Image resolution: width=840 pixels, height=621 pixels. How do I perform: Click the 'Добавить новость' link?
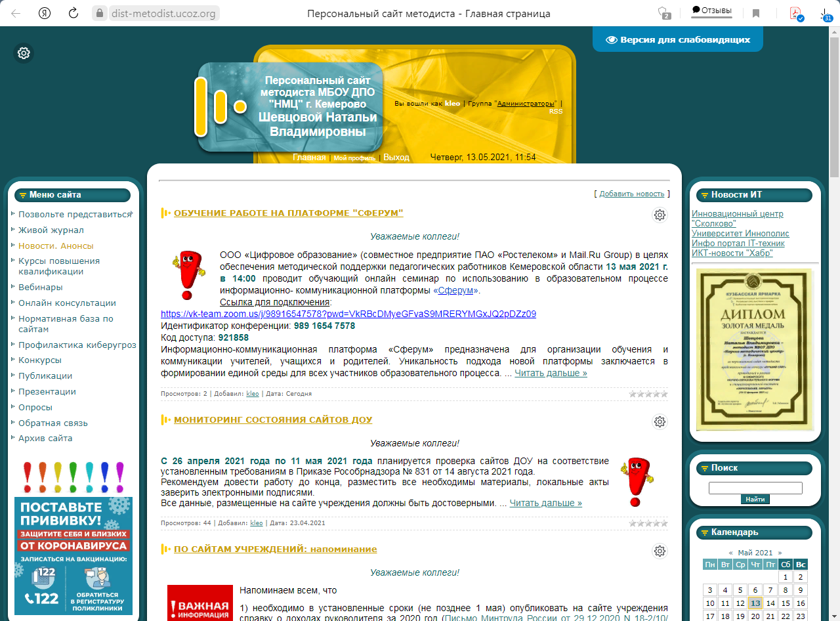(x=631, y=194)
